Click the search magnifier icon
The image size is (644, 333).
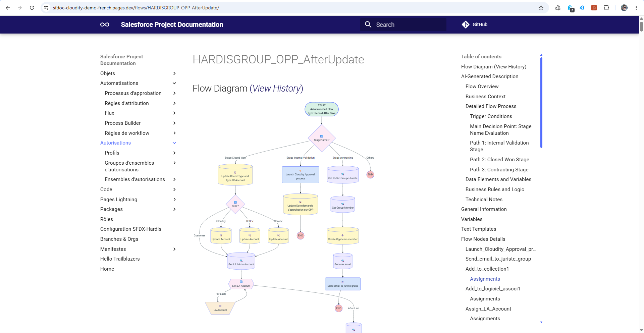368,24
